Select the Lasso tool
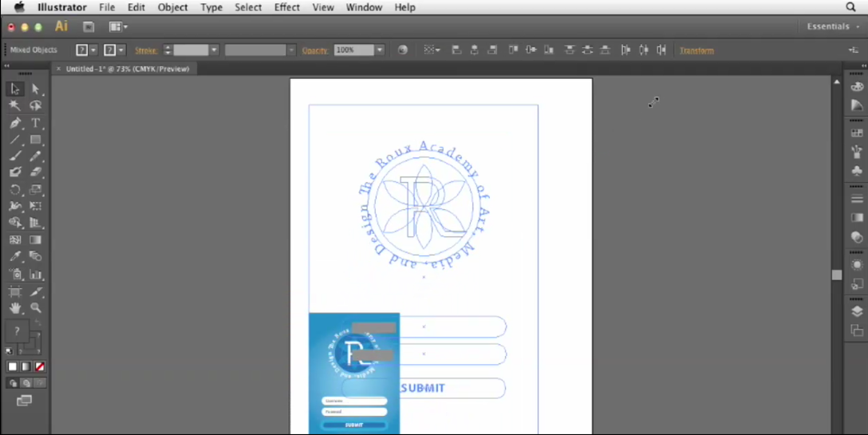The height and width of the screenshot is (435, 868). point(35,105)
